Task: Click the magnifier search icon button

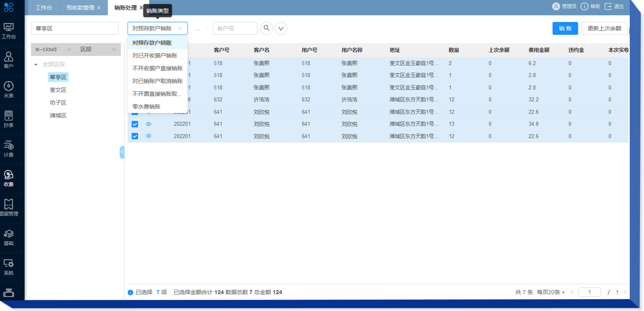Action: (x=267, y=28)
